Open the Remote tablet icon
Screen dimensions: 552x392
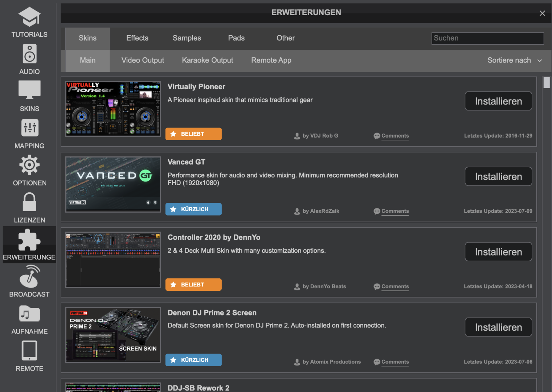pyautogui.click(x=29, y=351)
